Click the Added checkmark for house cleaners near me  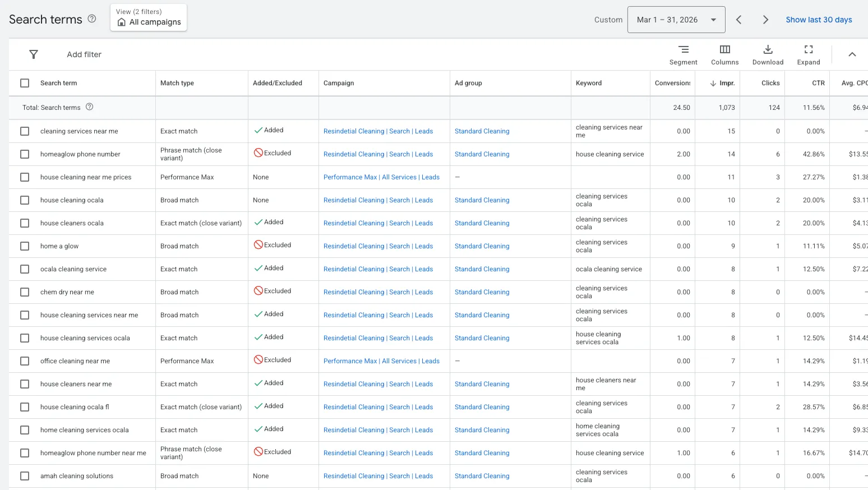click(x=258, y=383)
